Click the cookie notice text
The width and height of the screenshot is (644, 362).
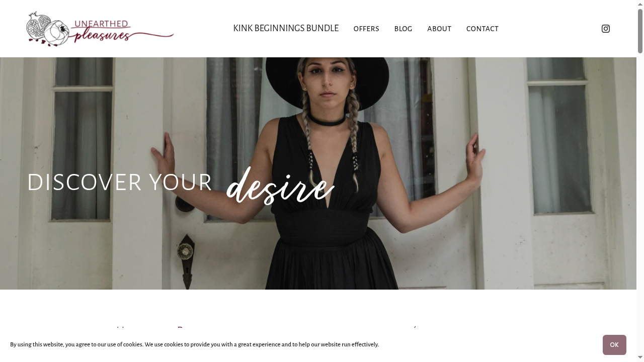tap(194, 344)
